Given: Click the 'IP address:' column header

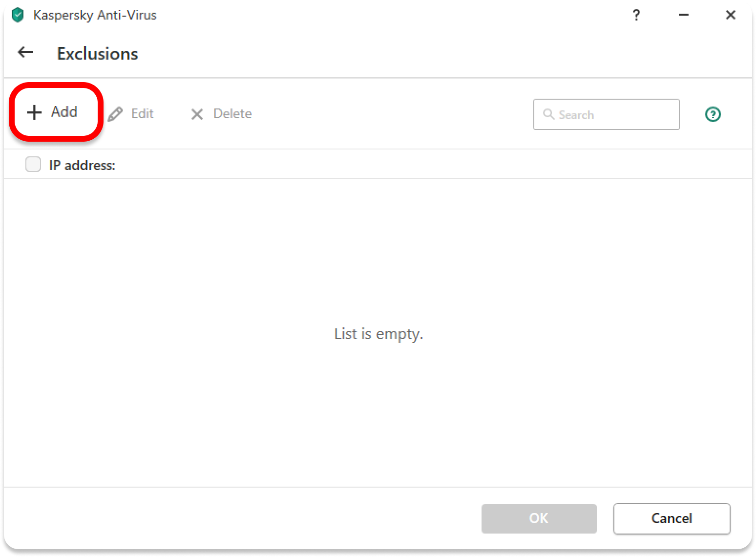Looking at the screenshot, I should (82, 165).
